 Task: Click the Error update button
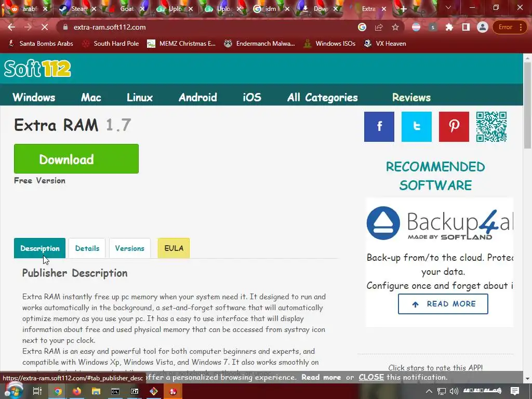click(509, 27)
